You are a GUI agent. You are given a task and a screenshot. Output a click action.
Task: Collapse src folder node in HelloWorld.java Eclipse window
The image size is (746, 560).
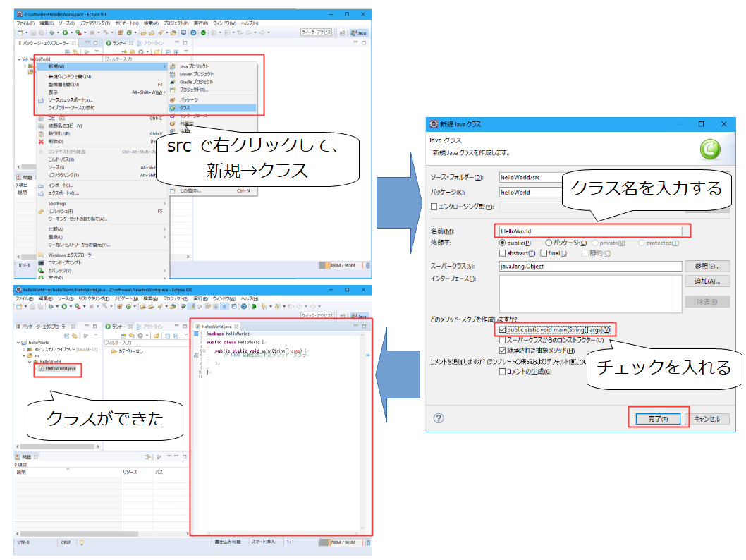[x=24, y=355]
